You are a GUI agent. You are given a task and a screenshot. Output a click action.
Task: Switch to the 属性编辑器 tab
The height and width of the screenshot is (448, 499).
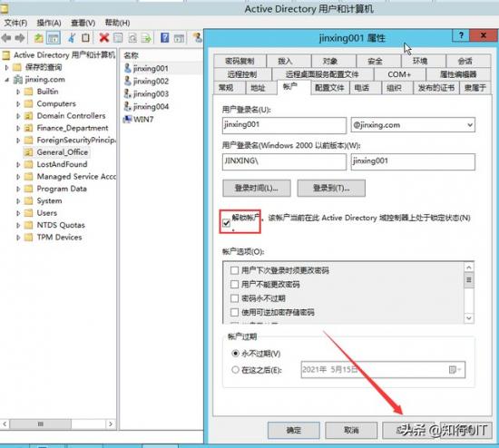coord(458,74)
